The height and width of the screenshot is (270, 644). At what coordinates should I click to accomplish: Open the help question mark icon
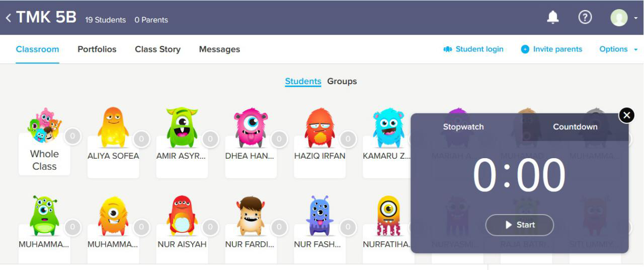pyautogui.click(x=585, y=18)
